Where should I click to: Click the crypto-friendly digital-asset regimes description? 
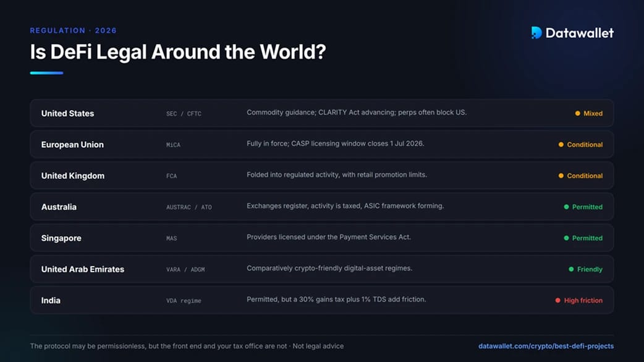329,268
